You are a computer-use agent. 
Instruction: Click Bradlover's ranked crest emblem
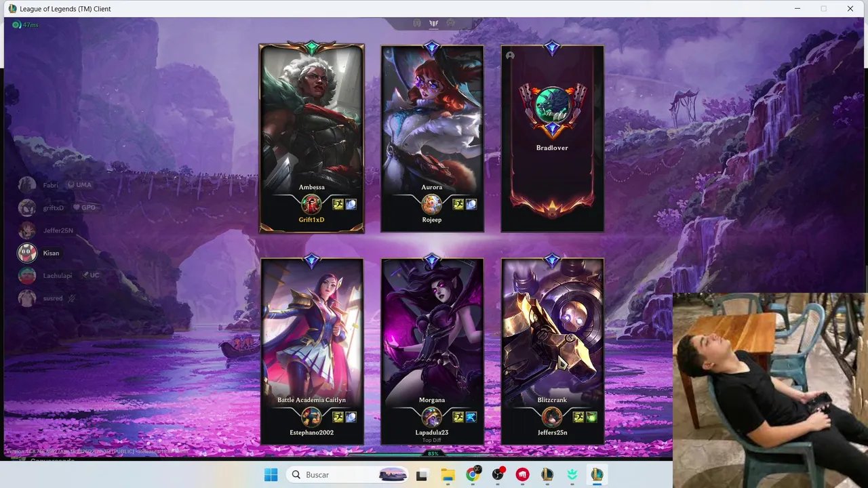click(x=552, y=110)
